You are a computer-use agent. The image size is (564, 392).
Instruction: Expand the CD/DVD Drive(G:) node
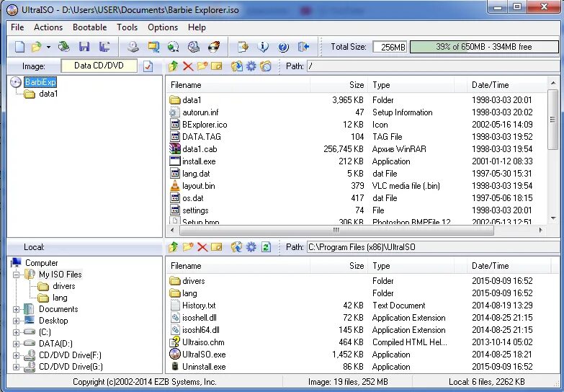pos(16,367)
